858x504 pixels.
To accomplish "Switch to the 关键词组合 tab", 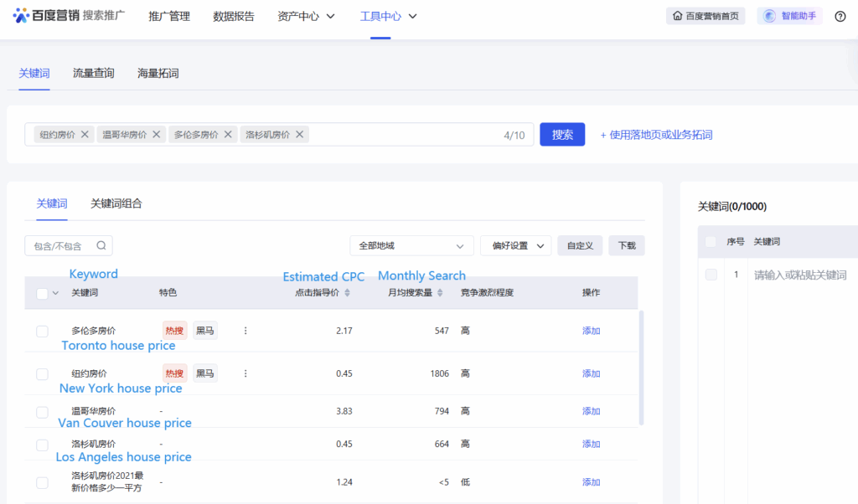I will coord(116,203).
